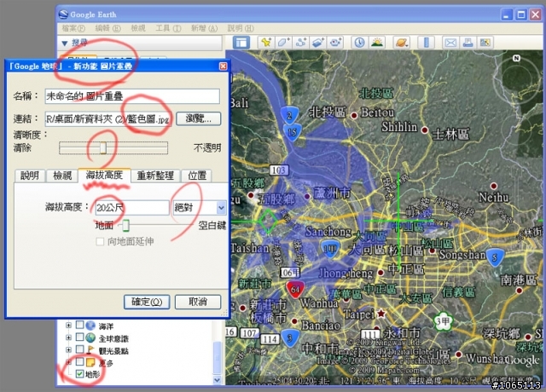Click the red shield marked 64

(x=295, y=289)
